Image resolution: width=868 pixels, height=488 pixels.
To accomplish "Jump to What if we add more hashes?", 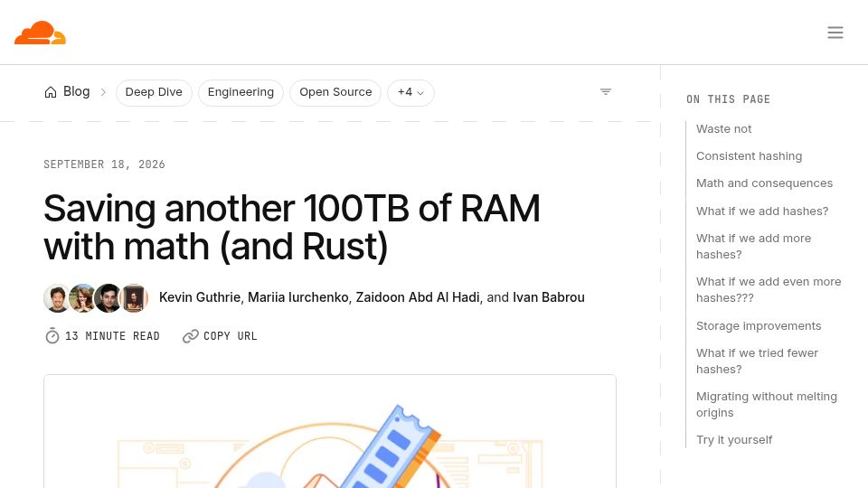I will [x=753, y=246].
